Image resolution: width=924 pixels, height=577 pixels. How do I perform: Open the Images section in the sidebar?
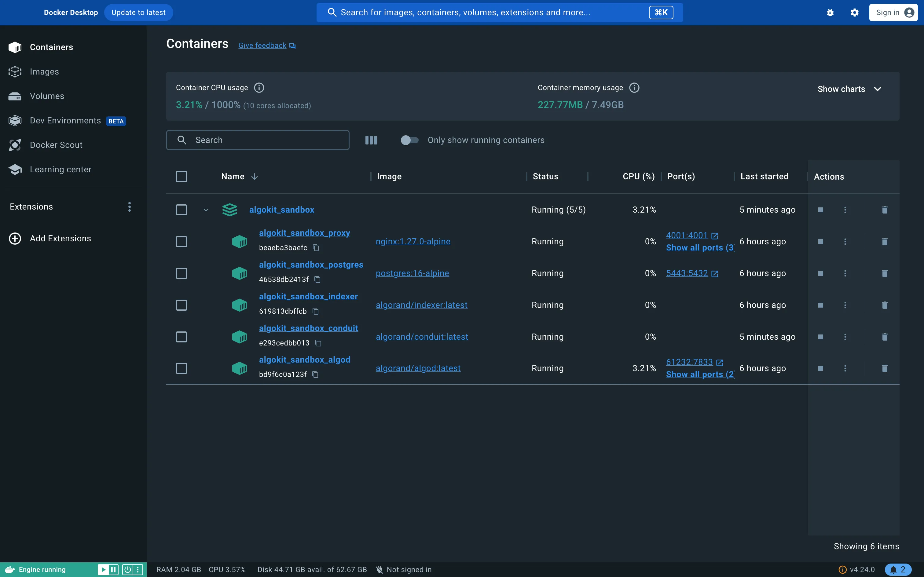coord(44,71)
